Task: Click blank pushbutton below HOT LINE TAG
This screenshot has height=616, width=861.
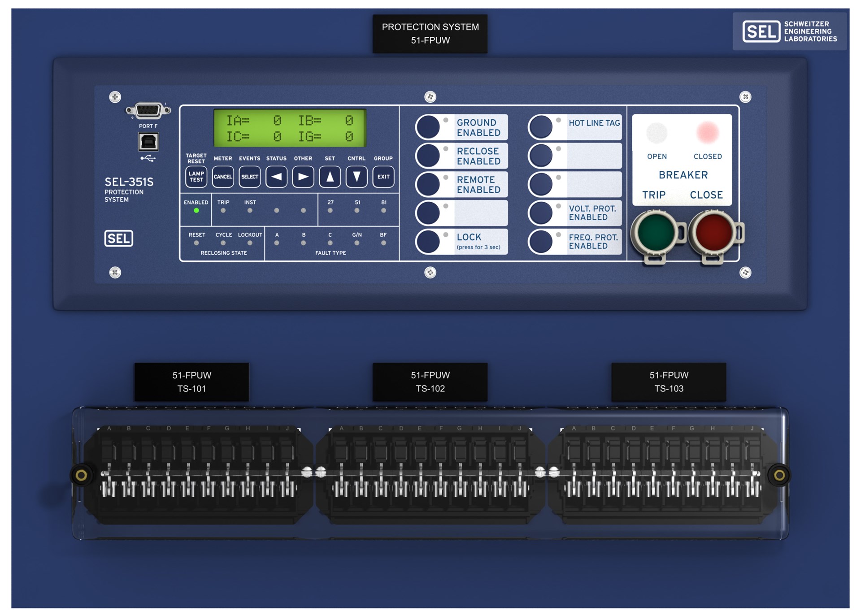Action: (541, 156)
